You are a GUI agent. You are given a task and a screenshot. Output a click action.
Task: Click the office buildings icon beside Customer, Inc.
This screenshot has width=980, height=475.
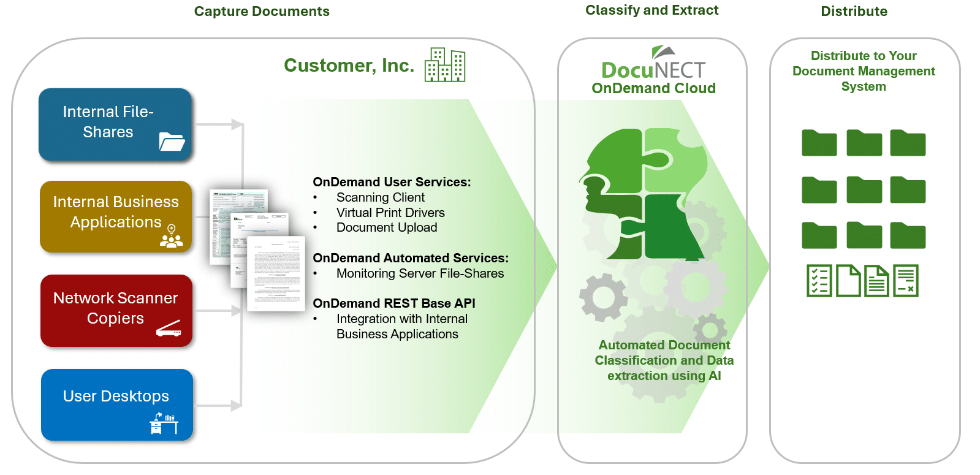(445, 65)
